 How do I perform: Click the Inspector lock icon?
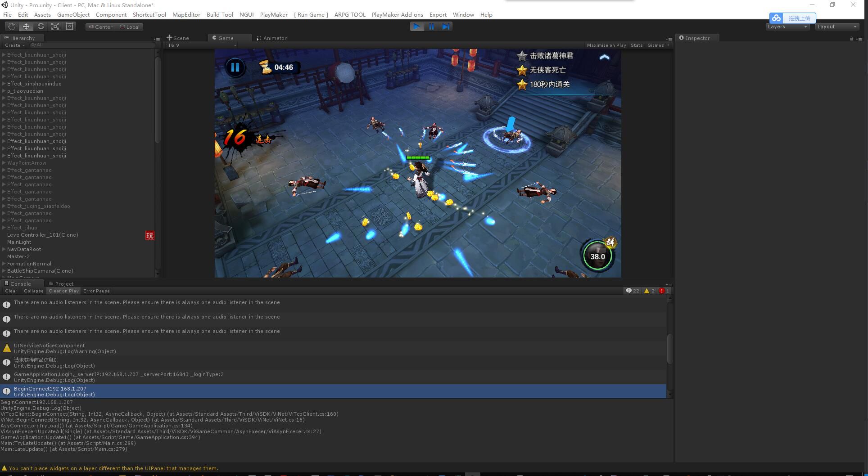point(851,39)
